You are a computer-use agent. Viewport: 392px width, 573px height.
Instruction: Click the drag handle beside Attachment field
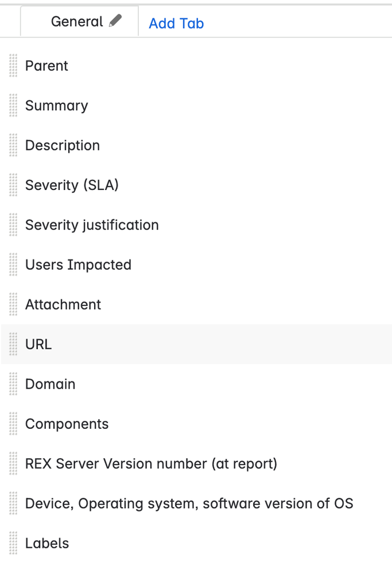tap(12, 305)
